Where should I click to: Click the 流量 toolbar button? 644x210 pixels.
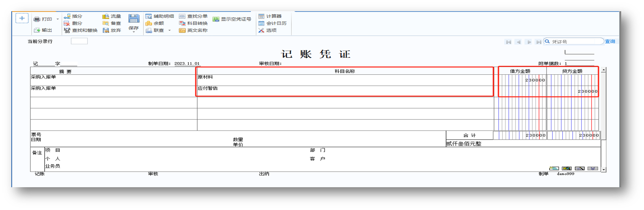(x=112, y=16)
